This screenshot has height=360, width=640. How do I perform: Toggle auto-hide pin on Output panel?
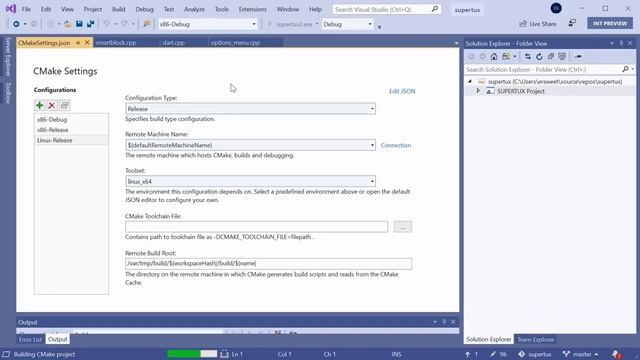(x=444, y=322)
